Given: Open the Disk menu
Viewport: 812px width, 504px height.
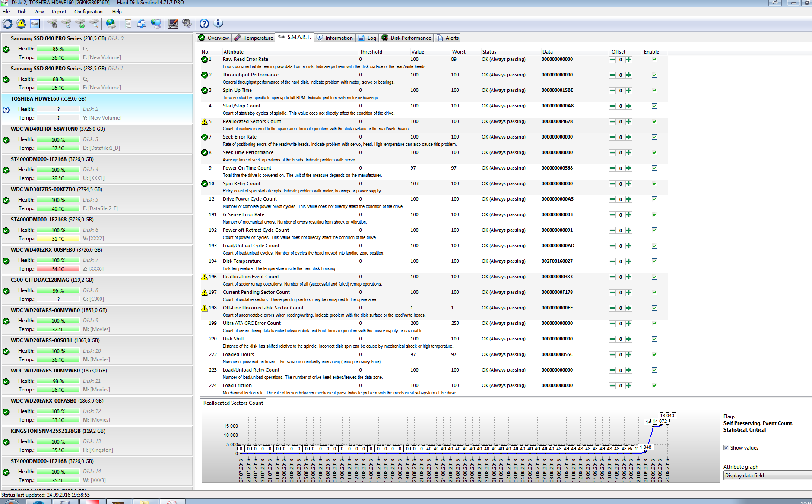Looking at the screenshot, I should tap(22, 12).
